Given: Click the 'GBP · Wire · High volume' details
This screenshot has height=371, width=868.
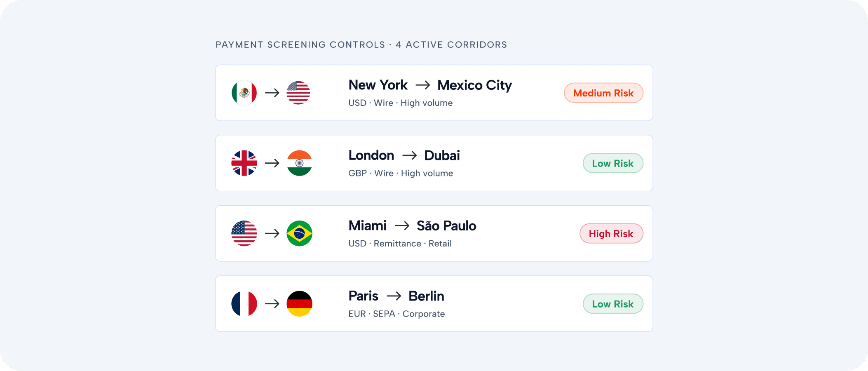Looking at the screenshot, I should (401, 174).
